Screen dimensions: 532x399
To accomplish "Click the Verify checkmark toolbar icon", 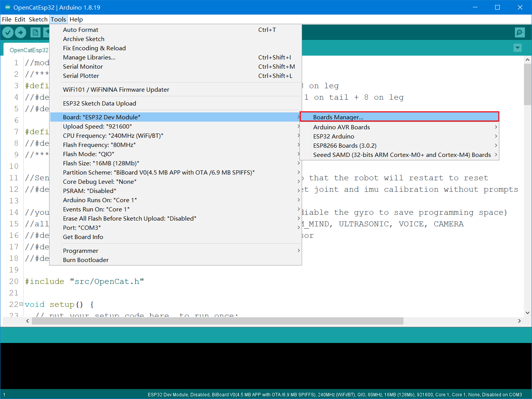I will point(8,33).
